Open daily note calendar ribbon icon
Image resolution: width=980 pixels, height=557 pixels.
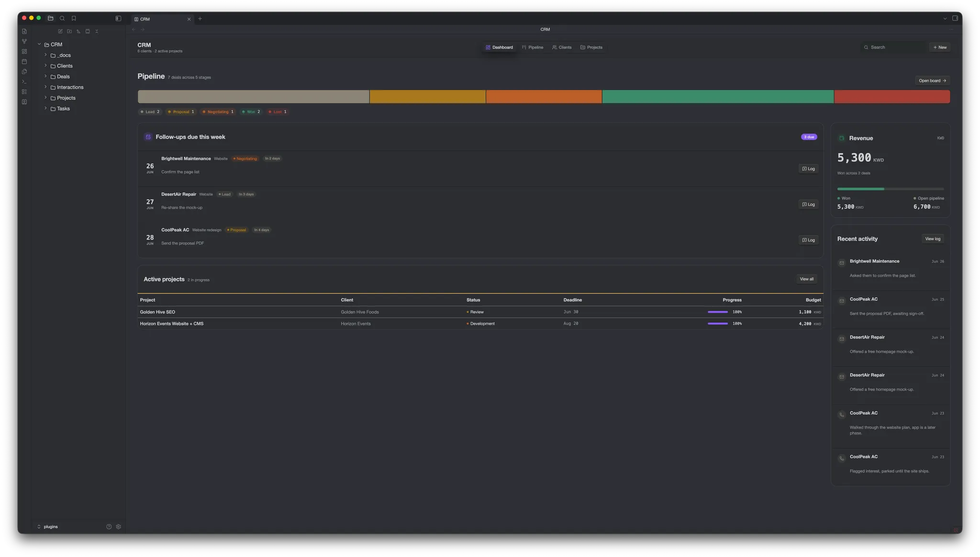tap(24, 61)
